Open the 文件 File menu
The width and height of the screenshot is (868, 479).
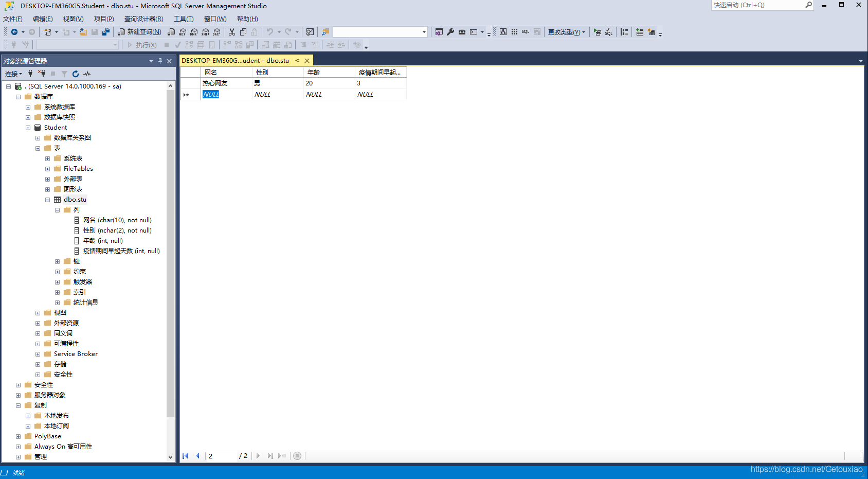(x=13, y=19)
